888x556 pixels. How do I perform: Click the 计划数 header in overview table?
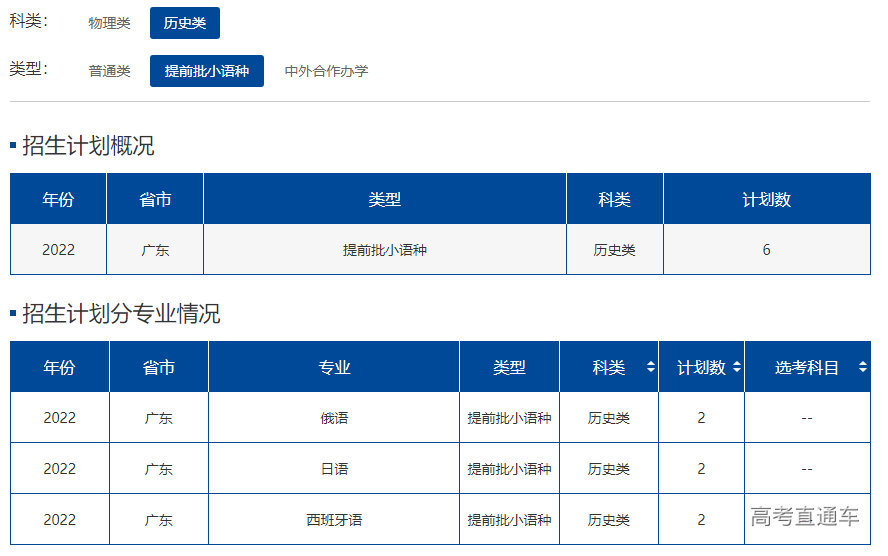[766, 200]
